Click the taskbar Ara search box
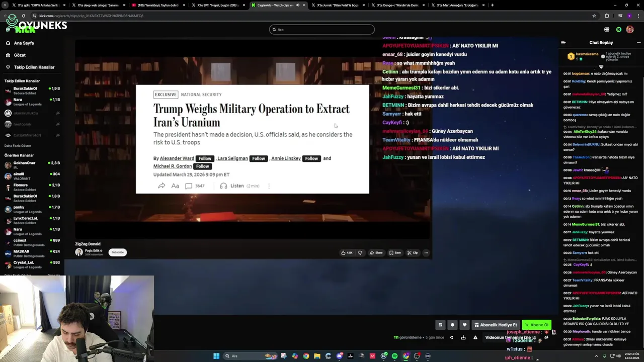This screenshot has width=644, height=362. 249,356
